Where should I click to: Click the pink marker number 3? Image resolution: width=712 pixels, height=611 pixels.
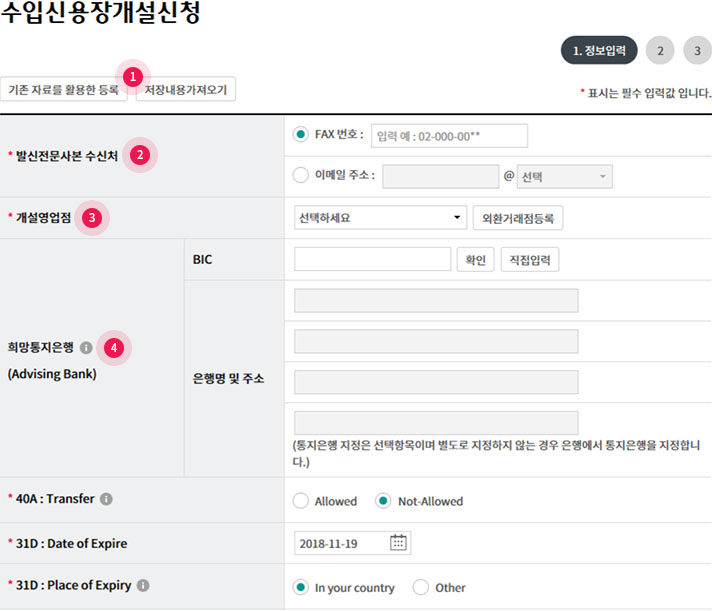point(92,217)
